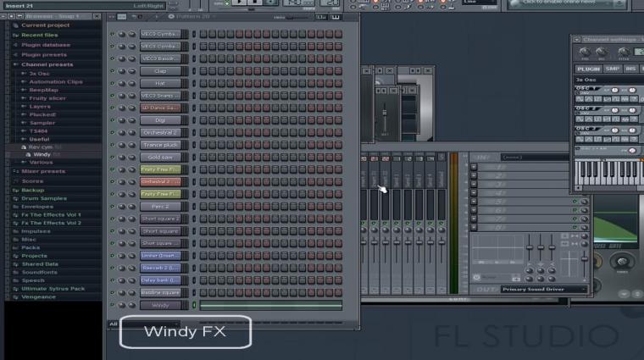The width and height of the screenshot is (644, 360).
Task: Click the Play button in the transport bar
Action: click(239, 2)
